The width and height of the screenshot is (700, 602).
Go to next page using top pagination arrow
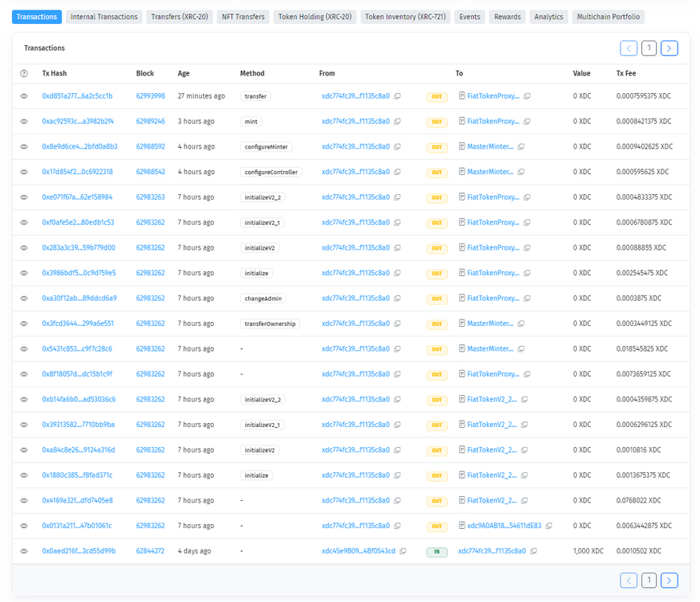tap(669, 49)
